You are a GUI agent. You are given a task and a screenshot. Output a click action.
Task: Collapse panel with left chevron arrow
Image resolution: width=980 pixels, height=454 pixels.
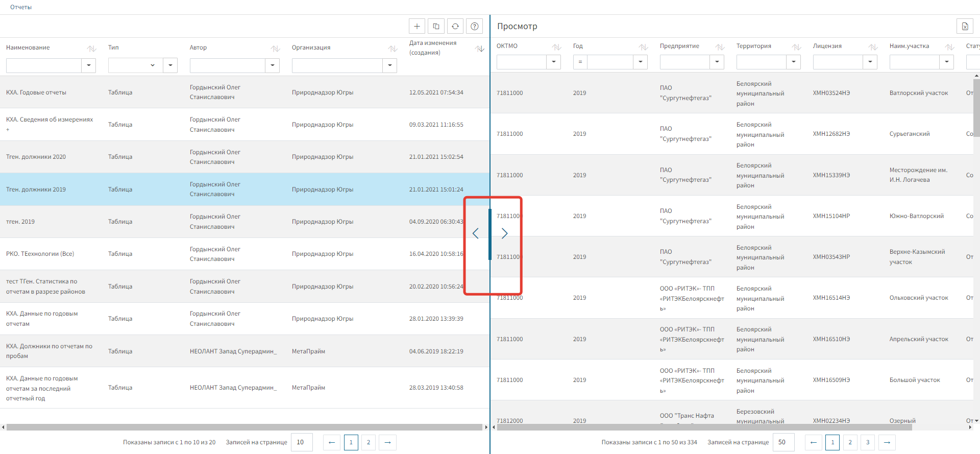(476, 233)
